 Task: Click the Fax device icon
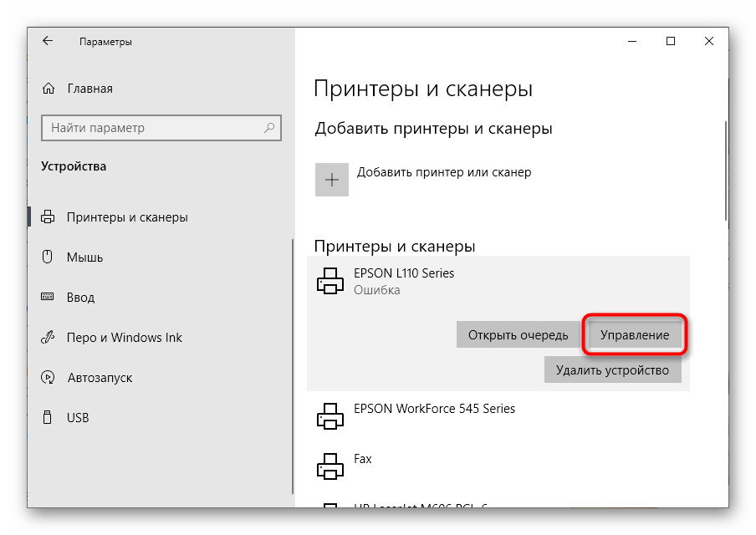pyautogui.click(x=330, y=465)
